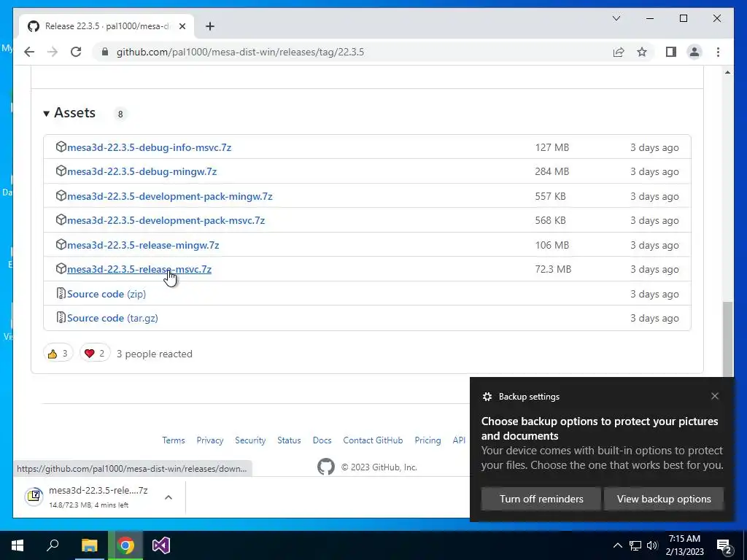Share this page using share icon
Viewport: 747px width, 560px height.
click(x=619, y=52)
